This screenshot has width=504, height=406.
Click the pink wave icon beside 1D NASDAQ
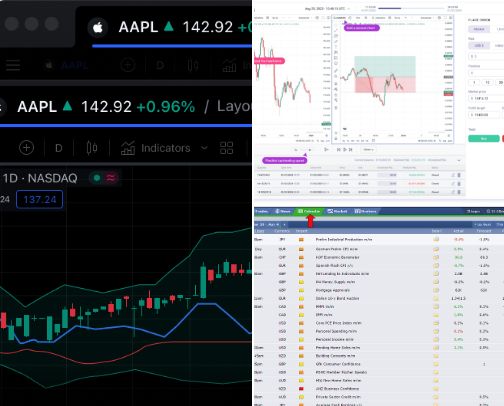click(x=111, y=178)
